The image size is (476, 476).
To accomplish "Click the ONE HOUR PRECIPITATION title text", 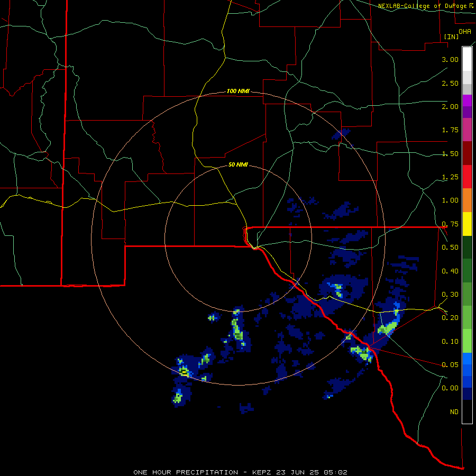I will 186,472.
